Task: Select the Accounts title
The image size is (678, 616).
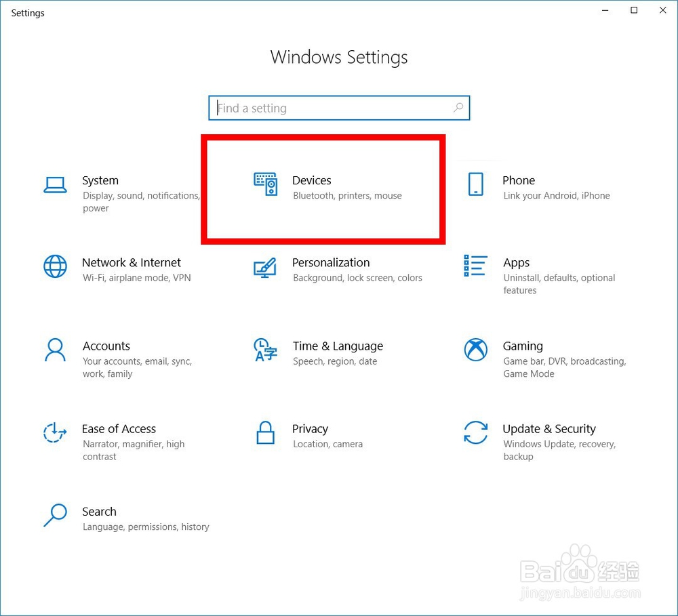Action: [x=106, y=346]
